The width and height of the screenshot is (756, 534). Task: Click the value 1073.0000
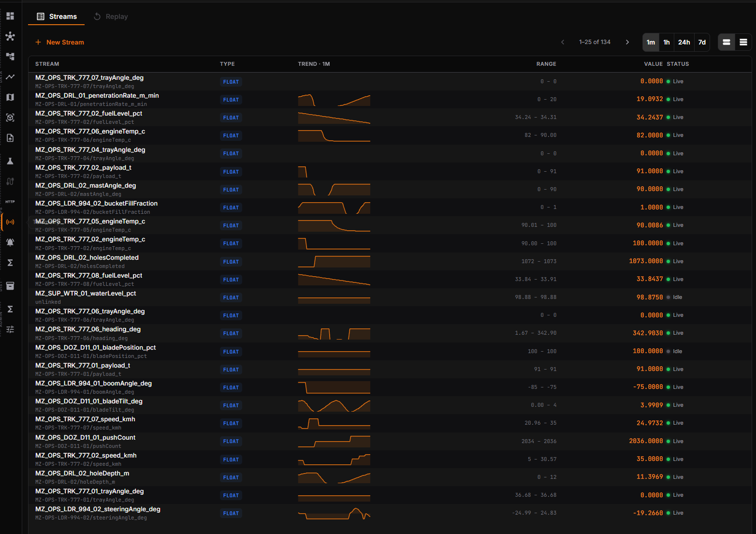point(646,261)
